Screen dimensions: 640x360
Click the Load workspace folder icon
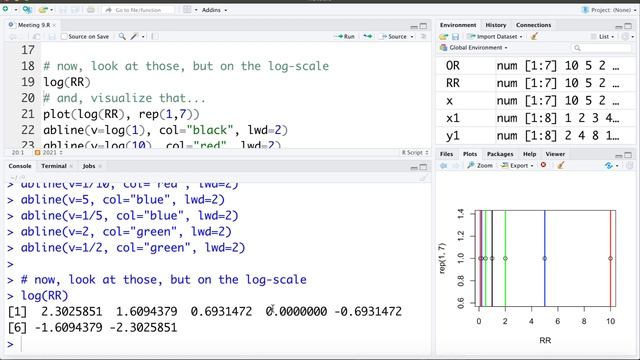[444, 37]
